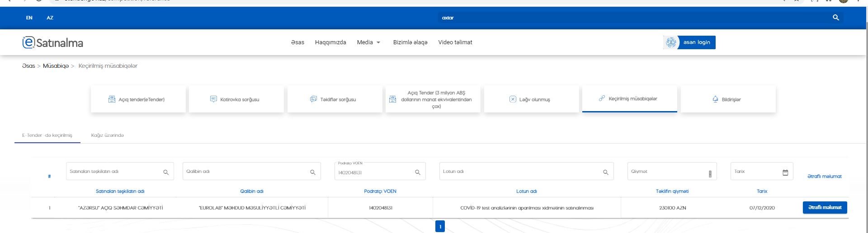Focus the Lotun adı filter input
868x233 pixels.
point(526,171)
